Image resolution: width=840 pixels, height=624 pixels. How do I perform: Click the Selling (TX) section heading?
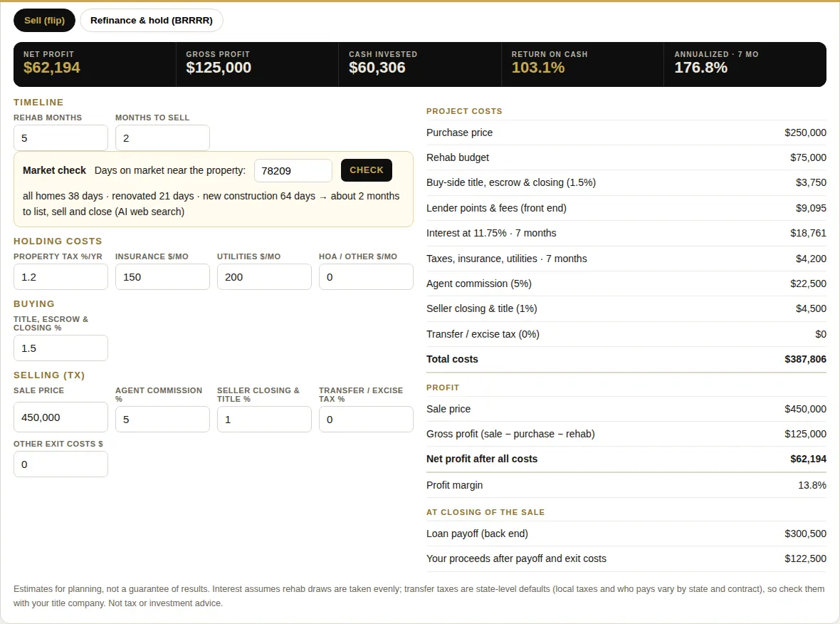click(49, 375)
